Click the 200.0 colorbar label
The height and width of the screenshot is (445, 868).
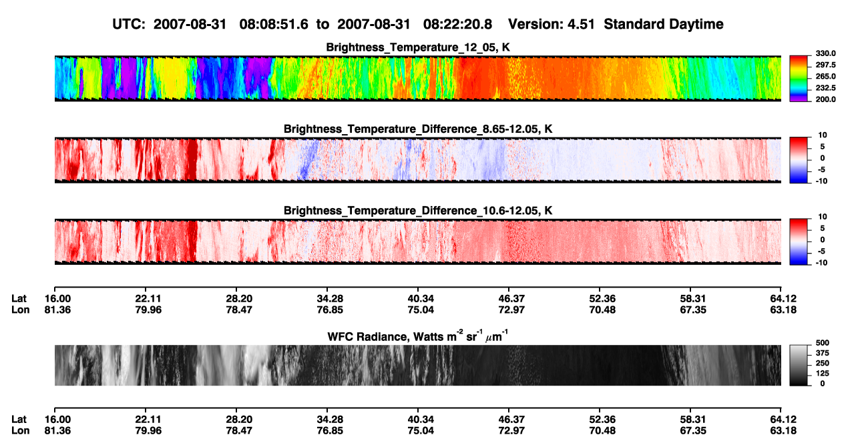coord(825,99)
